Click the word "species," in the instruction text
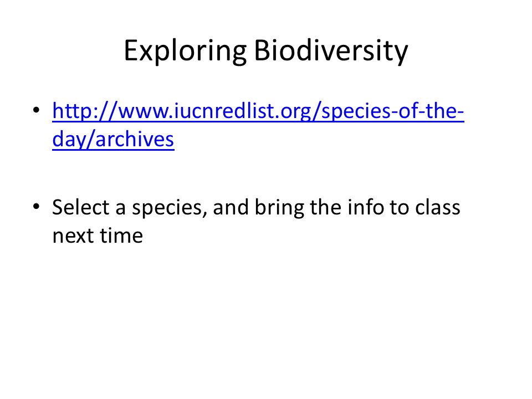This screenshot has width=532, height=399. tap(170, 208)
